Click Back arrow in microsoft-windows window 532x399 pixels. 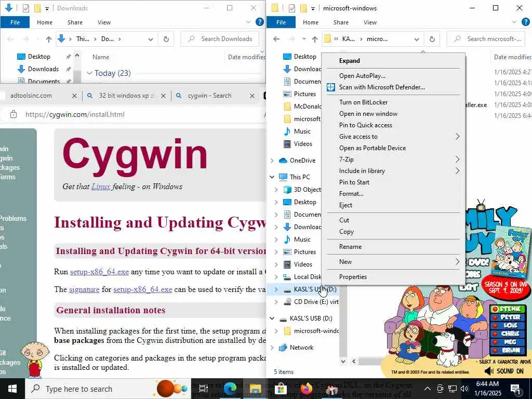click(x=276, y=39)
